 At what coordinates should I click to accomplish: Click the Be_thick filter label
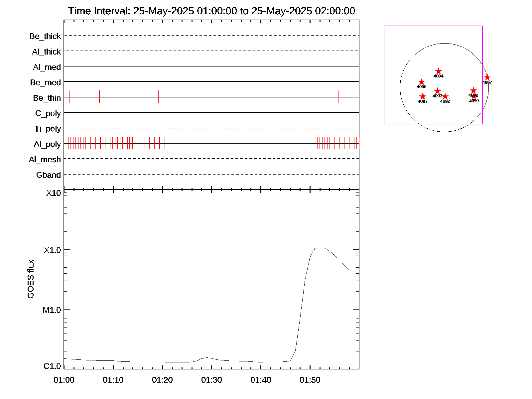(x=45, y=36)
